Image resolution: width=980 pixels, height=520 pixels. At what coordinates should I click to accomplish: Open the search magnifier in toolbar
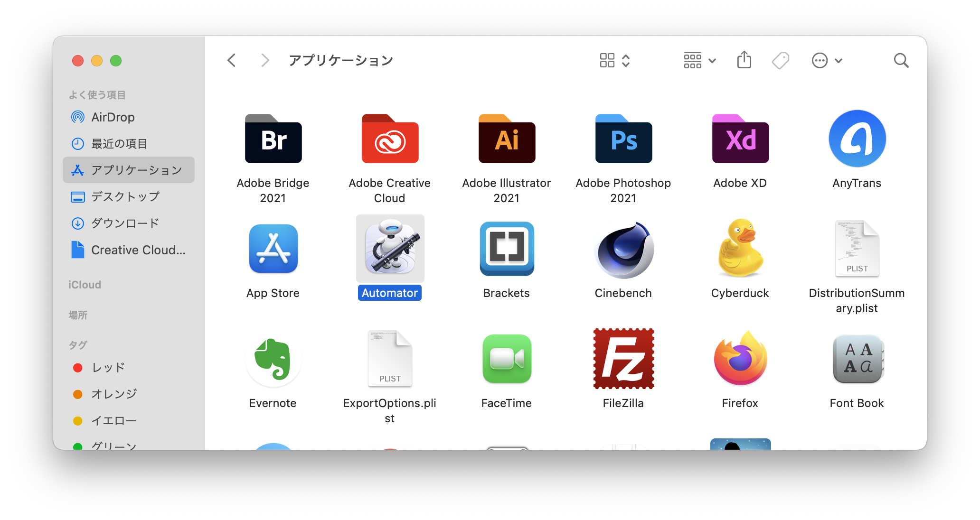[901, 61]
